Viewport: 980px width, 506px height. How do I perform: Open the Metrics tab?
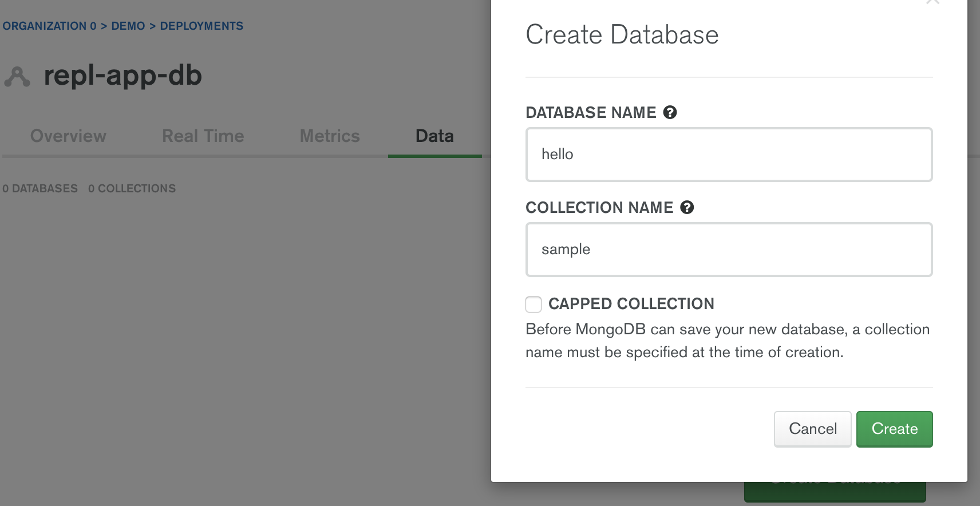click(330, 136)
